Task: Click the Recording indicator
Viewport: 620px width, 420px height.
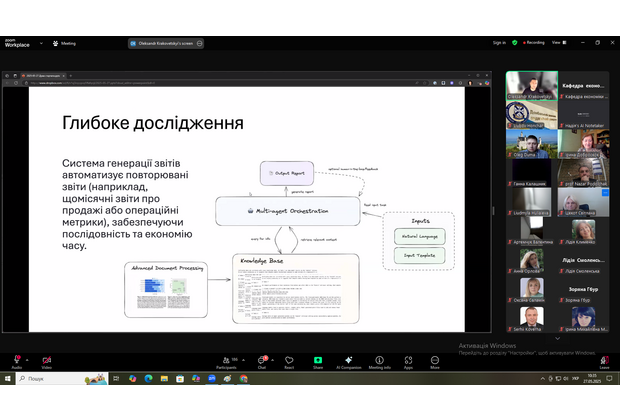Action: tap(534, 43)
